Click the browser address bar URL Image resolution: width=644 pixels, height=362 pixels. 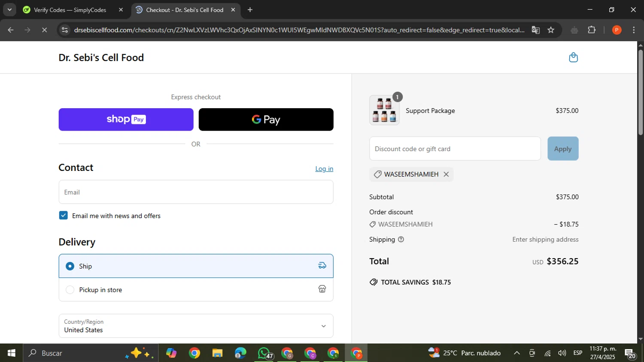pyautogui.click(x=299, y=30)
